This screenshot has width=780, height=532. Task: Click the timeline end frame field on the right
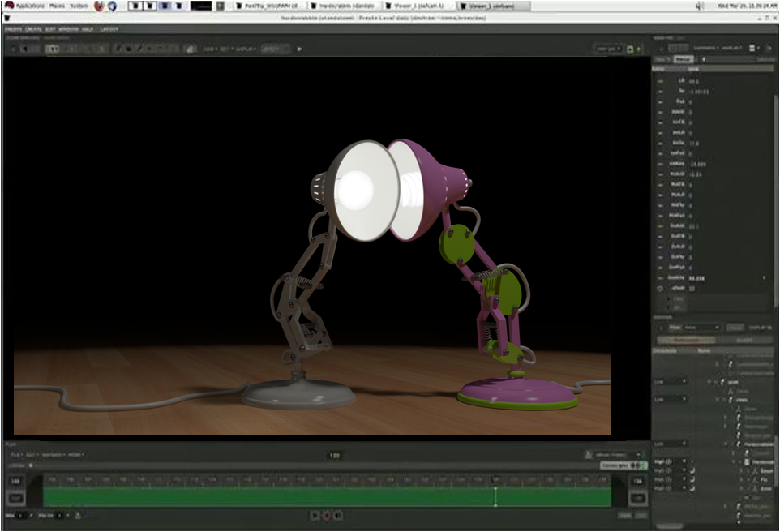tap(638, 482)
